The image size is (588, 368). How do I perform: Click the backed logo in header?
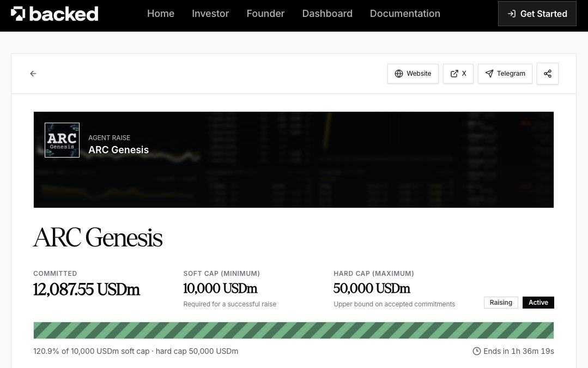(54, 14)
